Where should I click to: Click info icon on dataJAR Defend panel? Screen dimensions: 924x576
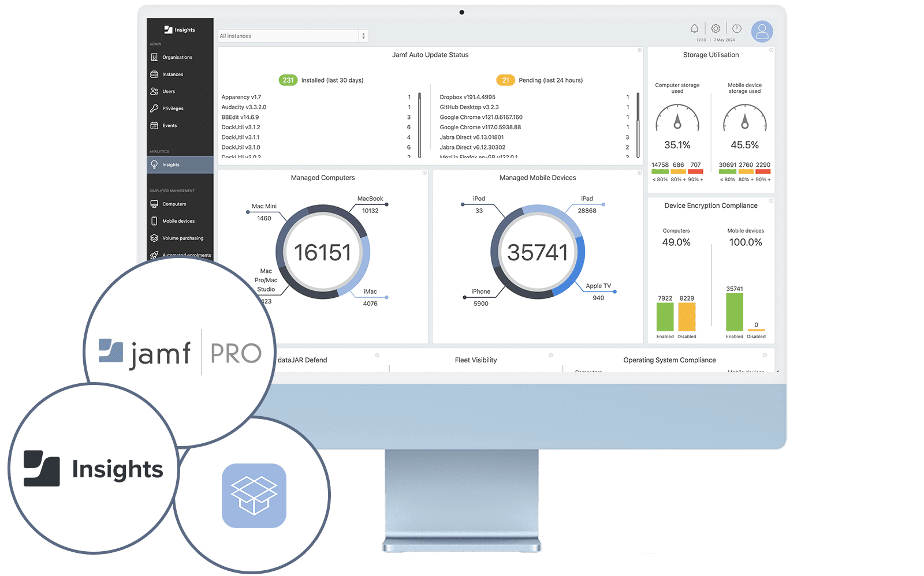pos(377,355)
